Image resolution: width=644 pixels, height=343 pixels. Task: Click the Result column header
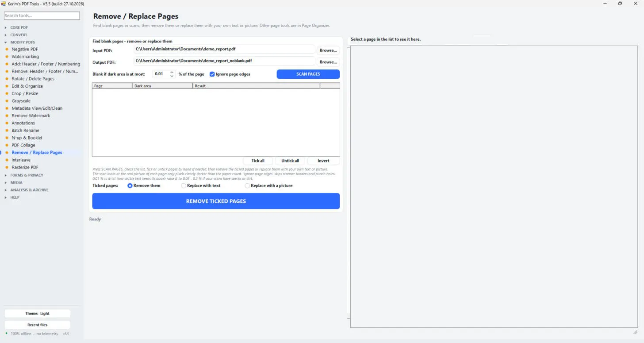(x=257, y=86)
